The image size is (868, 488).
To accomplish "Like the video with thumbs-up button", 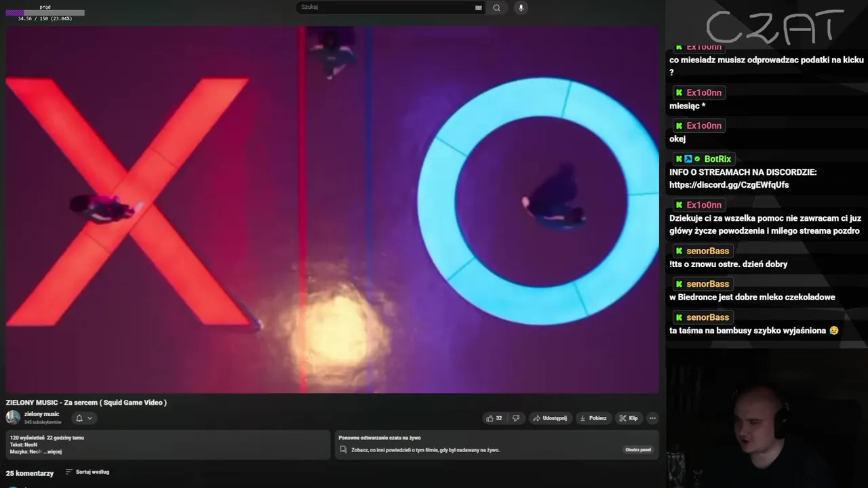I will [494, 418].
